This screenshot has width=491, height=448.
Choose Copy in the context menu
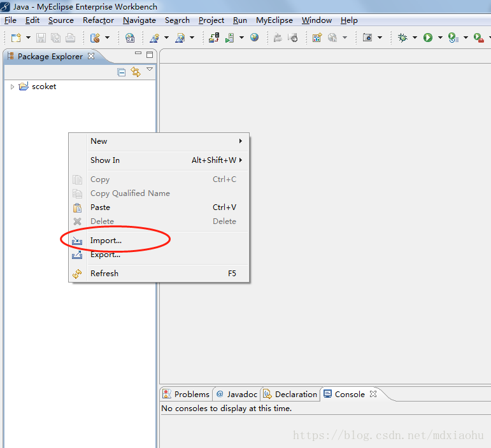pyautogui.click(x=159, y=179)
